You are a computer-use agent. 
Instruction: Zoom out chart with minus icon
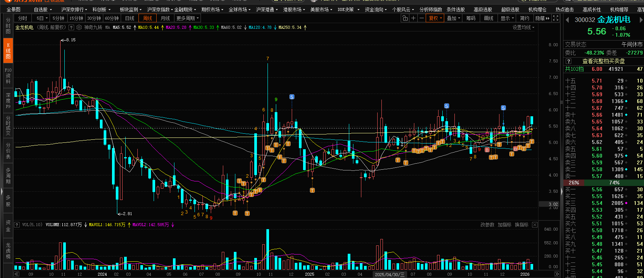pos(422,18)
